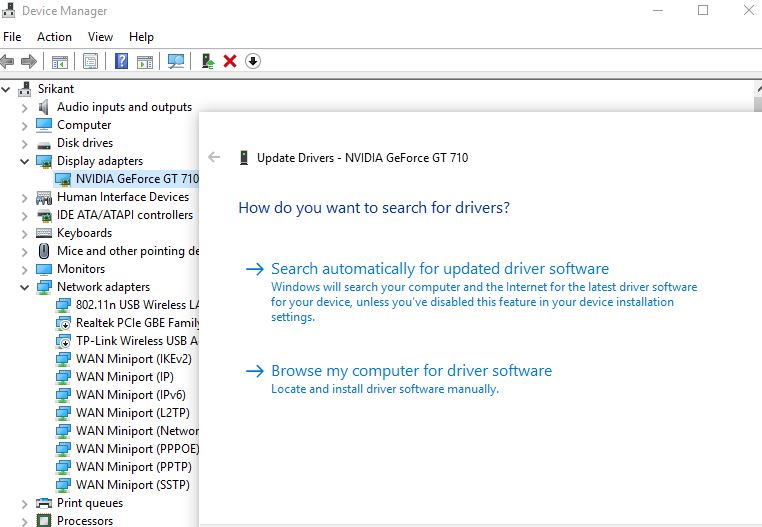Click the Properties toolbar icon
This screenshot has height=527, width=762.
[x=90, y=61]
